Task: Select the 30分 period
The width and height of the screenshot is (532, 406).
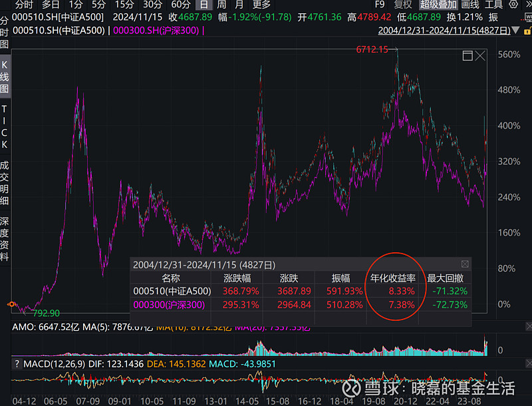Action: [x=152, y=5]
